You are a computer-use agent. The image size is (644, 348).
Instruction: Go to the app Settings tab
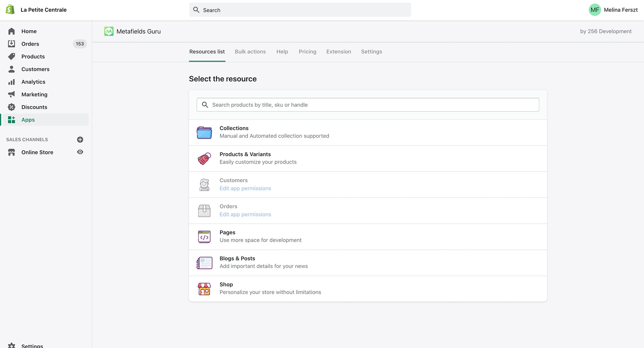pyautogui.click(x=371, y=52)
